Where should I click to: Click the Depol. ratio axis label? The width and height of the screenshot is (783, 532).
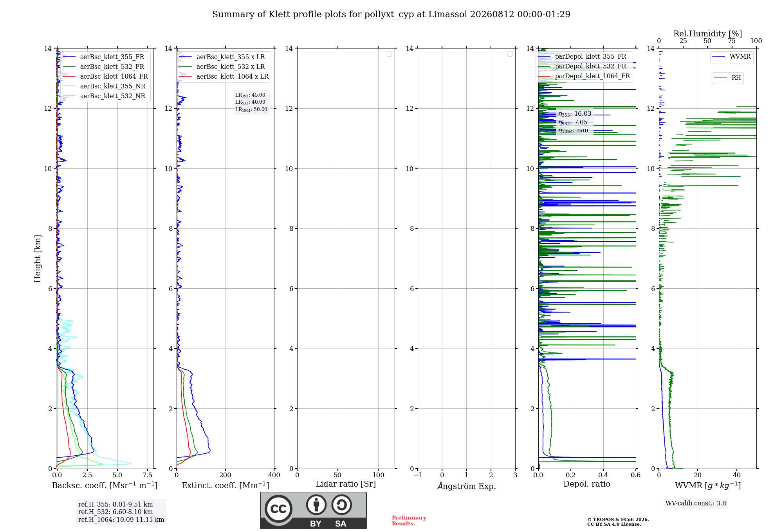tap(587, 484)
